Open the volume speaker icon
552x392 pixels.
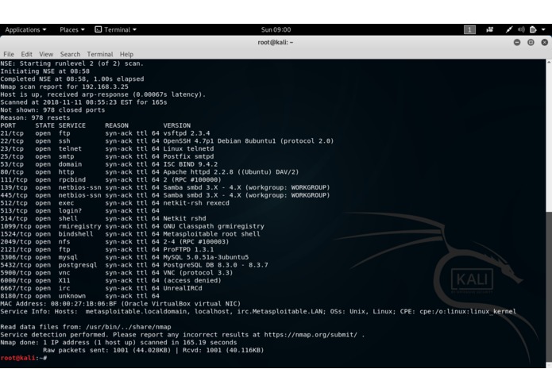521,30
